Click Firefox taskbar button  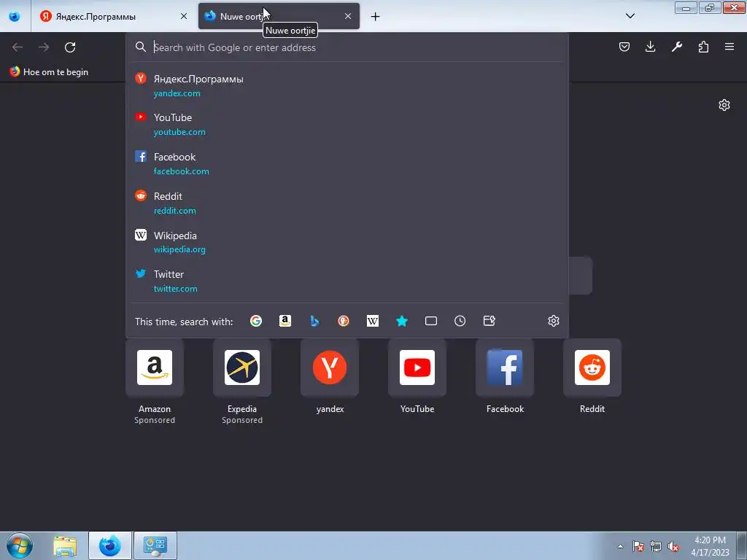click(110, 545)
